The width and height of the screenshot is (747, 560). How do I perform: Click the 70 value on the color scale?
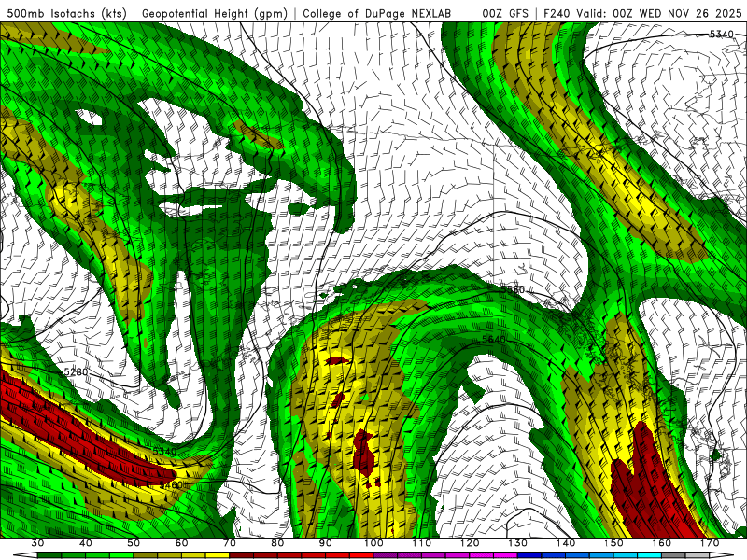[230, 543]
